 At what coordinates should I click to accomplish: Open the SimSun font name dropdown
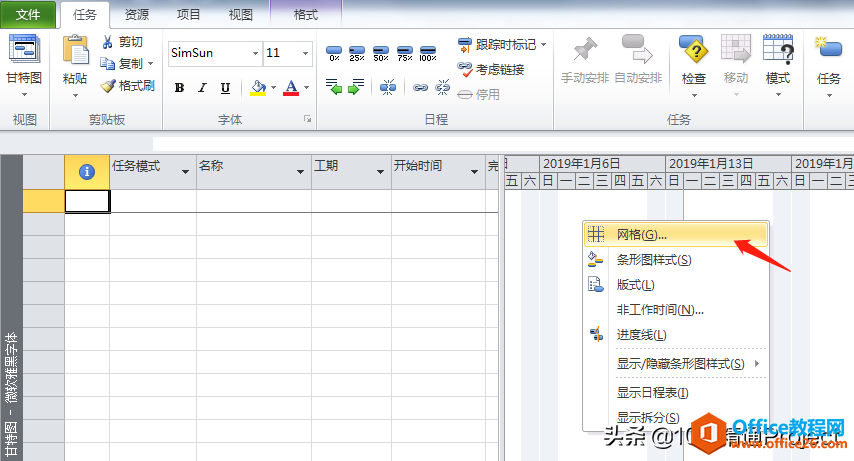(256, 53)
